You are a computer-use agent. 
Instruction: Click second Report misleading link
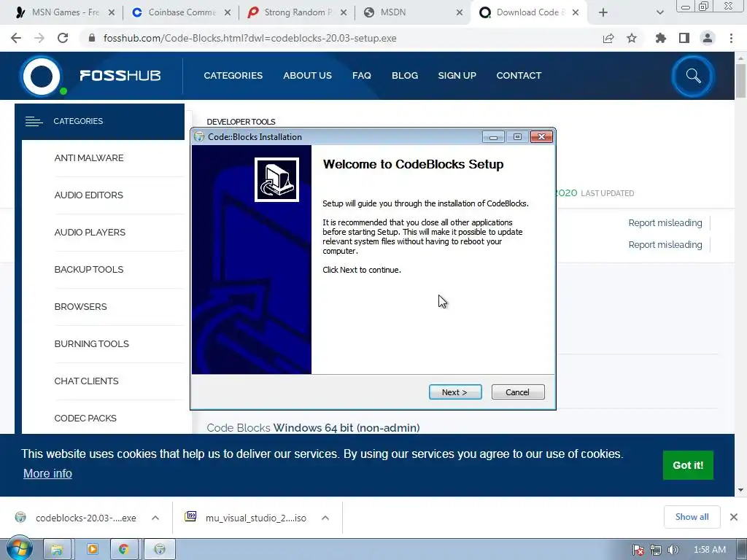tap(665, 245)
